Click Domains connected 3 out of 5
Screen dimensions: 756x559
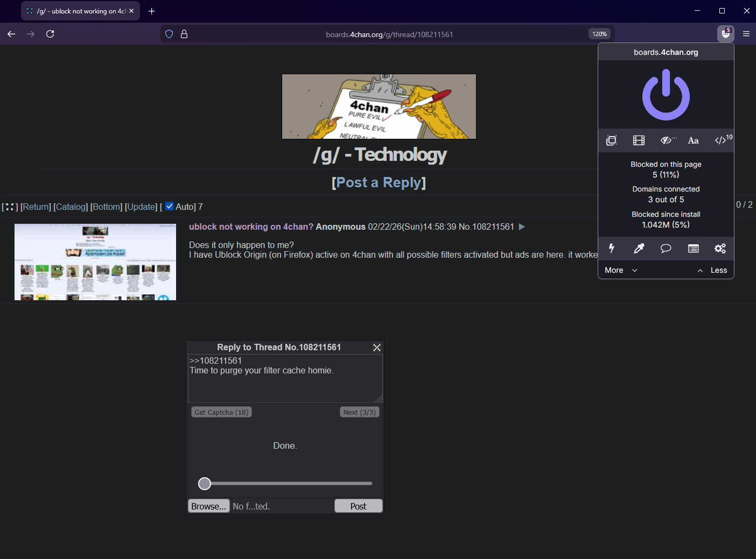[666, 194]
